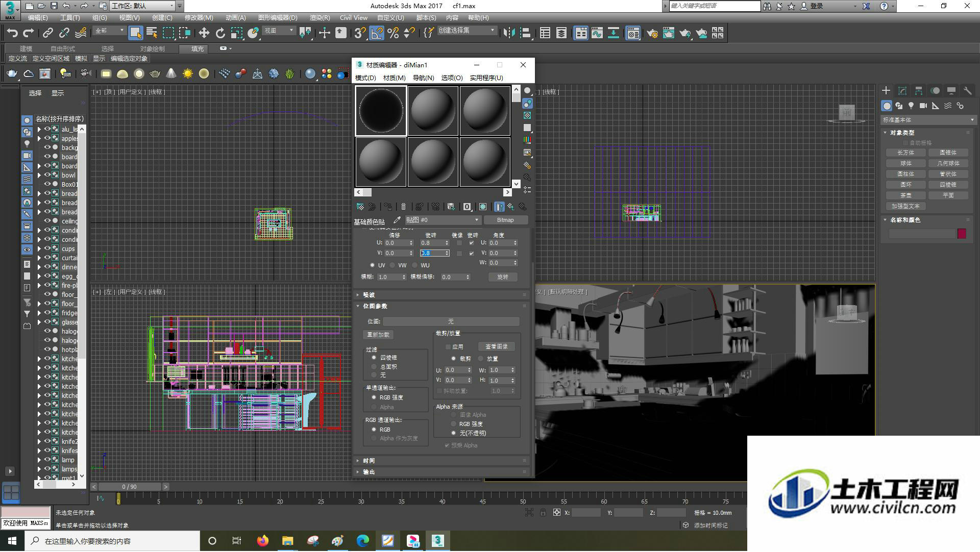
Task: Open the named selection set (创建选择集) dropdown
Action: [x=467, y=31]
